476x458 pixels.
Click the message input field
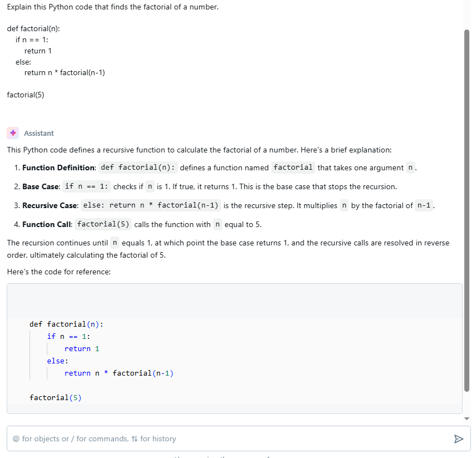point(222,439)
